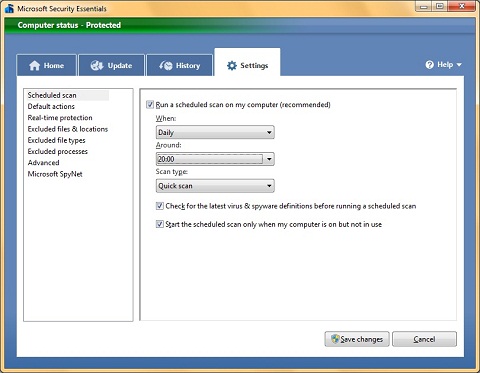
Task: Close the Security Essentials window
Action: point(462,6)
